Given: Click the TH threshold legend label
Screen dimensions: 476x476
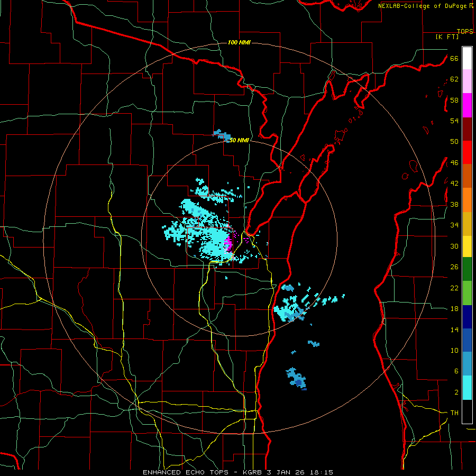Looking at the screenshot, I should 454,413.
